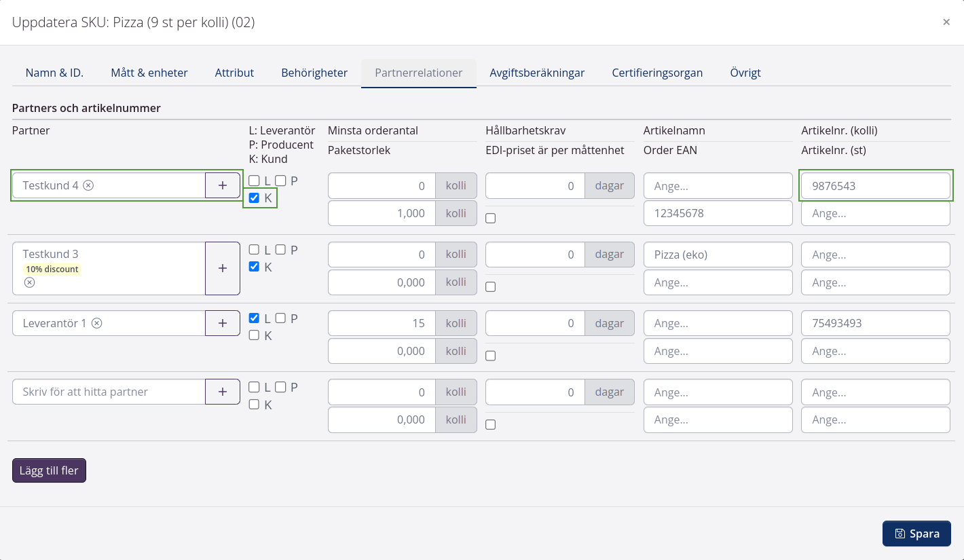The image size is (964, 560).
Task: Open the Övrigt tab
Action: tap(745, 73)
